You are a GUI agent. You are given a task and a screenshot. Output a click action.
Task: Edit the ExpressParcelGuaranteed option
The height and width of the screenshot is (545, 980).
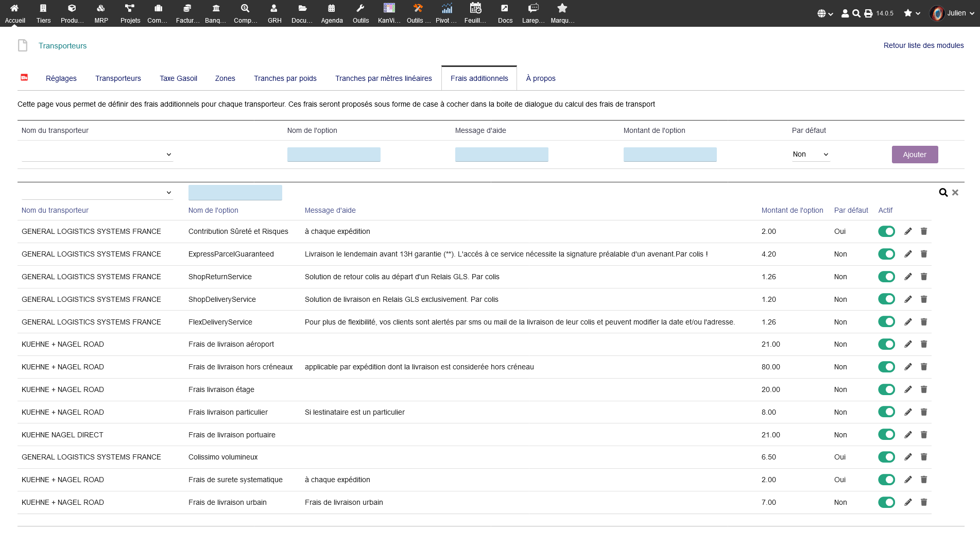pyautogui.click(x=908, y=254)
